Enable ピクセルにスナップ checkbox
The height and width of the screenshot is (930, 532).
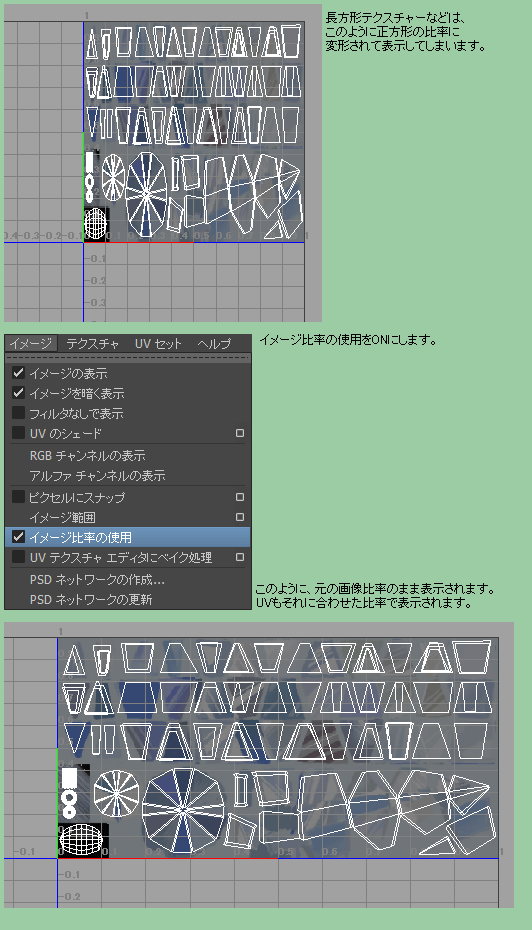point(18,496)
